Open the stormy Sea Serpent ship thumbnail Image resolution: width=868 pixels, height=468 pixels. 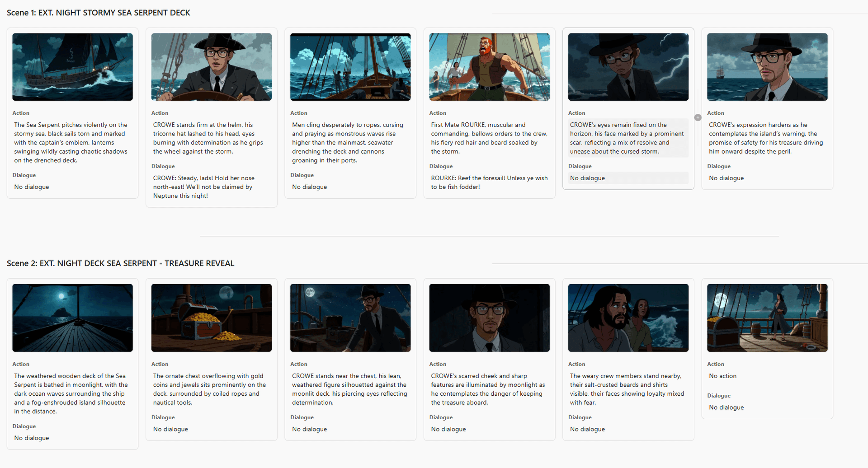click(x=72, y=67)
